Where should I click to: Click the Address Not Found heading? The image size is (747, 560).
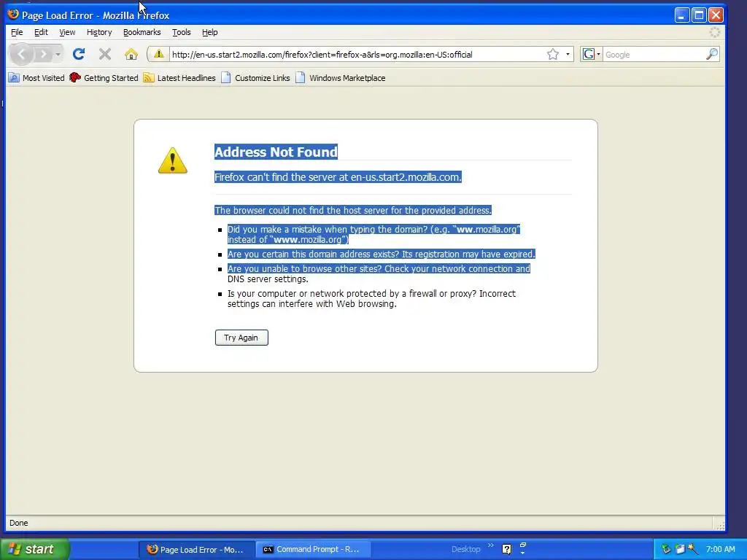[x=276, y=152]
